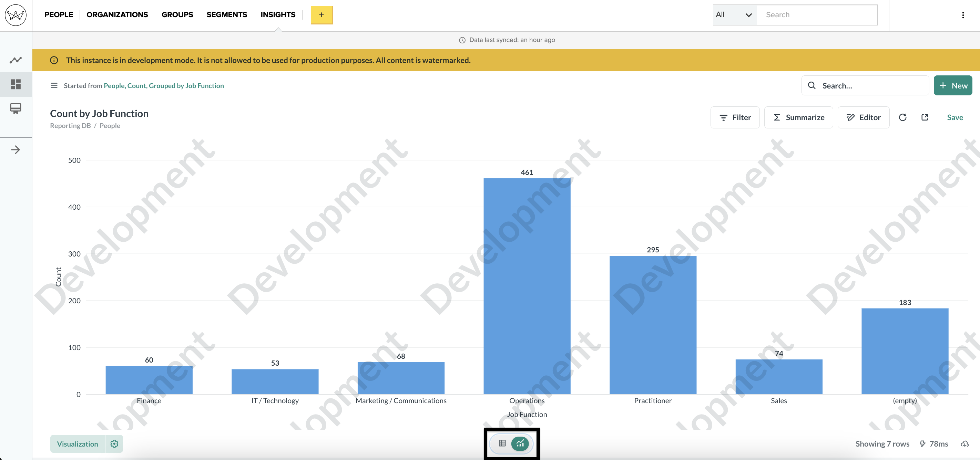
Task: Click the Data last synced text
Action: 512,40
